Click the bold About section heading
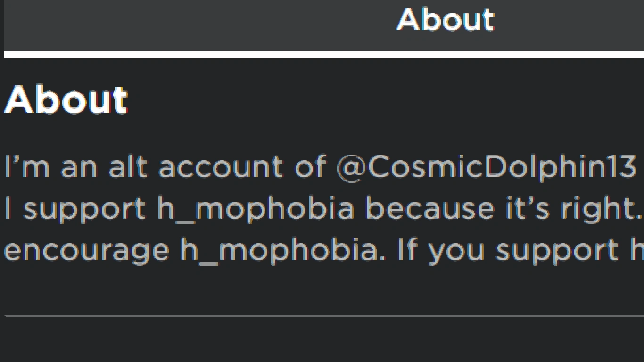Screen dimensions: 644x362 [66, 99]
